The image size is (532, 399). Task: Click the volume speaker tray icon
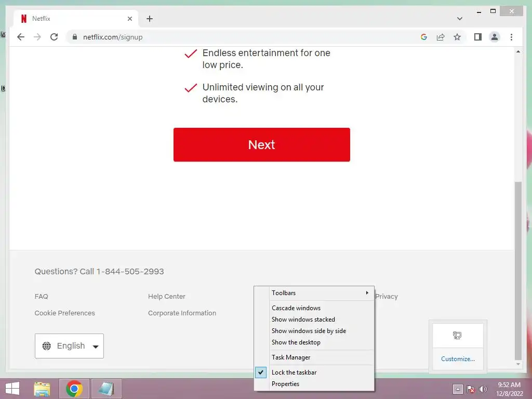tap(483, 389)
